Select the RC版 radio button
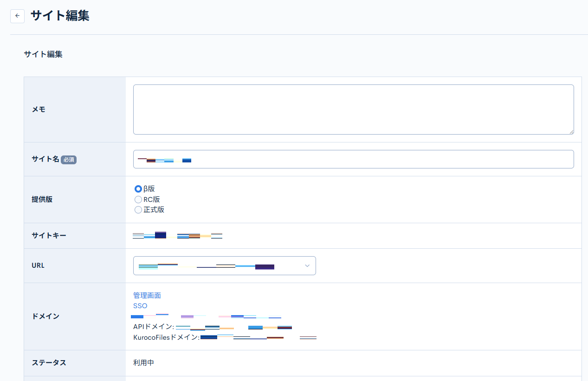Screen dimensions: 588x381 point(138,199)
